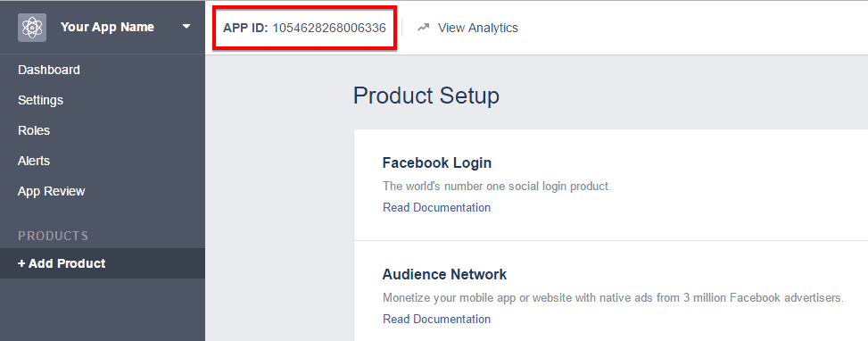
Task: Click the Product Setup page title
Action: (x=426, y=96)
